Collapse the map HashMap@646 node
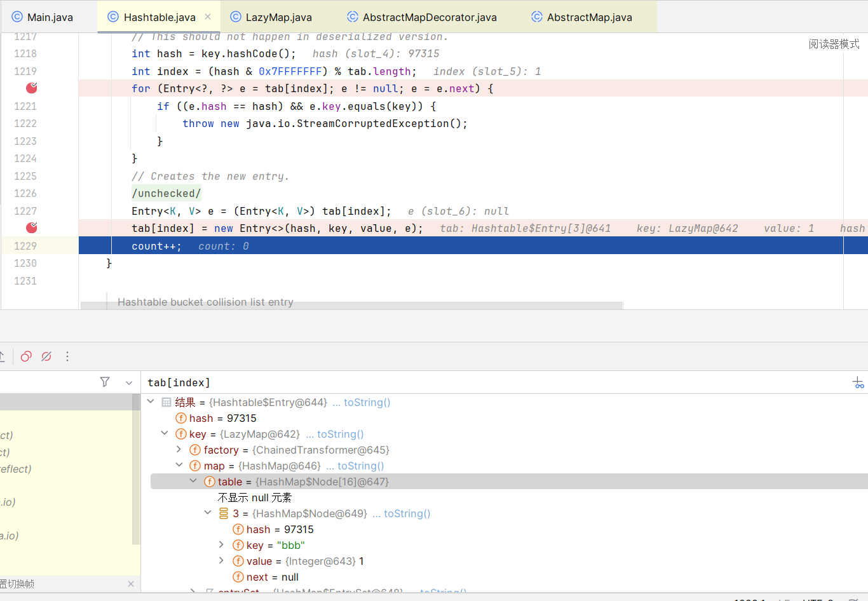Viewport: 868px width, 601px height. (x=179, y=465)
